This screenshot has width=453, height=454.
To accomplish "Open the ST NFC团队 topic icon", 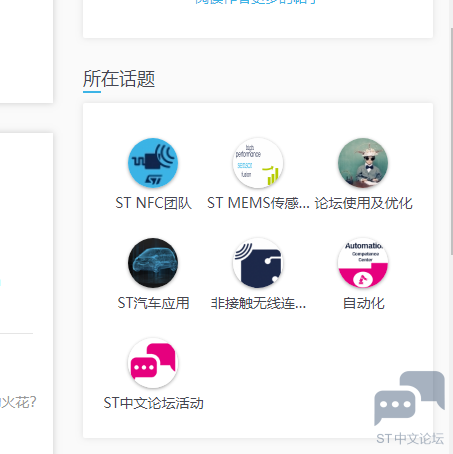I will 153,163.
